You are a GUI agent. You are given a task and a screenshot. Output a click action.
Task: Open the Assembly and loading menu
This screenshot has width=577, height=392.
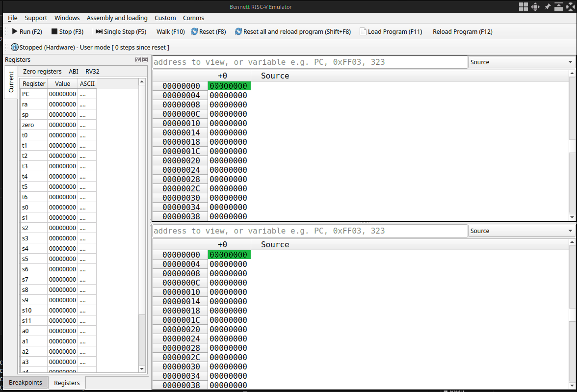(117, 18)
